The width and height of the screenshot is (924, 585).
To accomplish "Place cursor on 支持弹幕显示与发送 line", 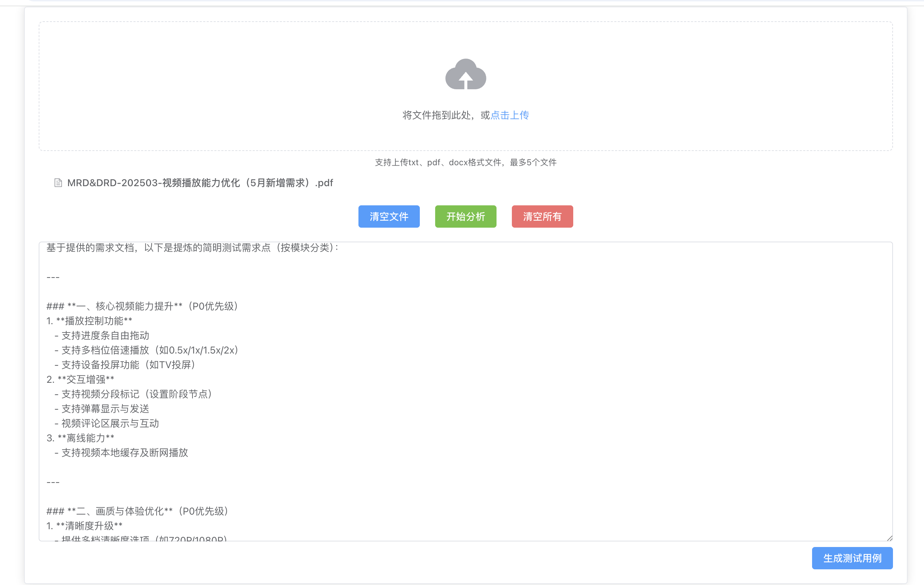I will 105,409.
